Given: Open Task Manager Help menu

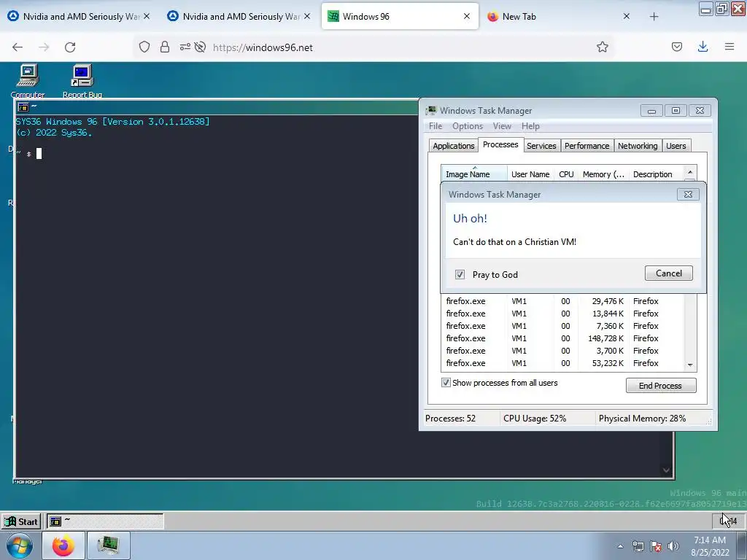Looking at the screenshot, I should [530, 126].
